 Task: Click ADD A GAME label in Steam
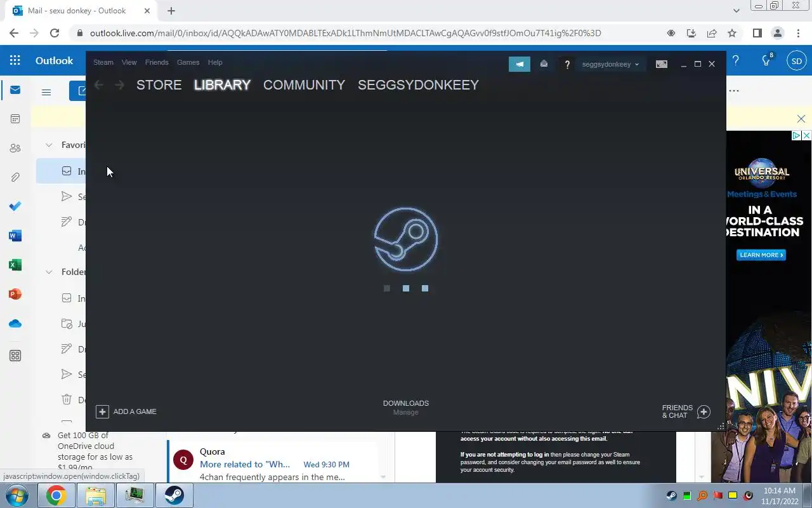tap(135, 411)
